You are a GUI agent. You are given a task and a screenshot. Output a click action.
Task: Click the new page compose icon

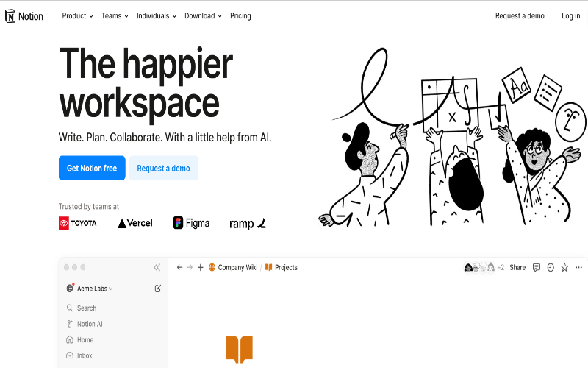point(158,289)
